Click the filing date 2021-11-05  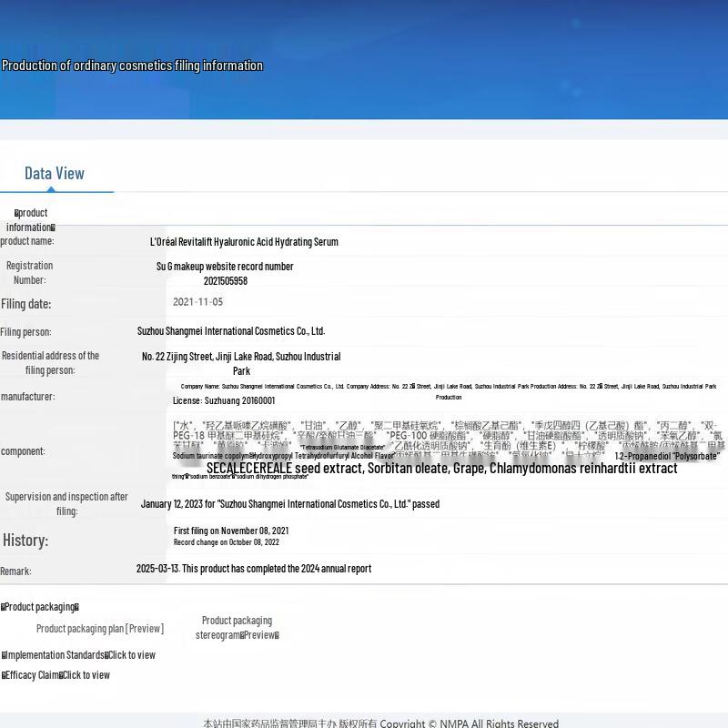pos(197,302)
